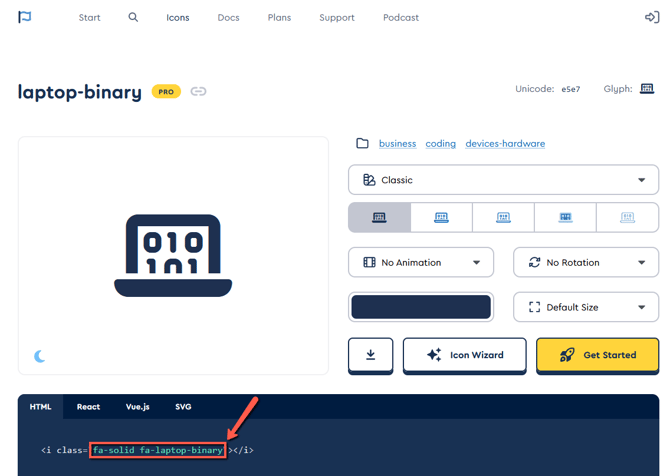Switch to the Vue.js code tab
Viewport: 670px width, 476px height.
pos(138,407)
